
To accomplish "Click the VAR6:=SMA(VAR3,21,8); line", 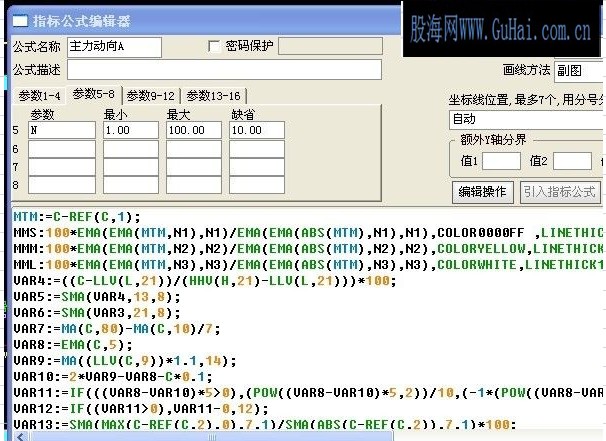I will (97, 313).
